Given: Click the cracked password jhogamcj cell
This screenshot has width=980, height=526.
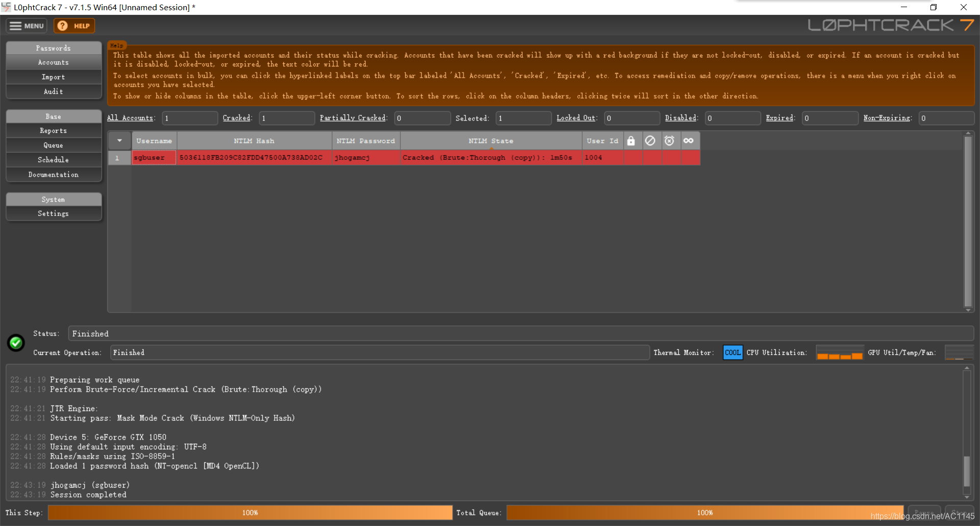Looking at the screenshot, I should pos(366,158).
